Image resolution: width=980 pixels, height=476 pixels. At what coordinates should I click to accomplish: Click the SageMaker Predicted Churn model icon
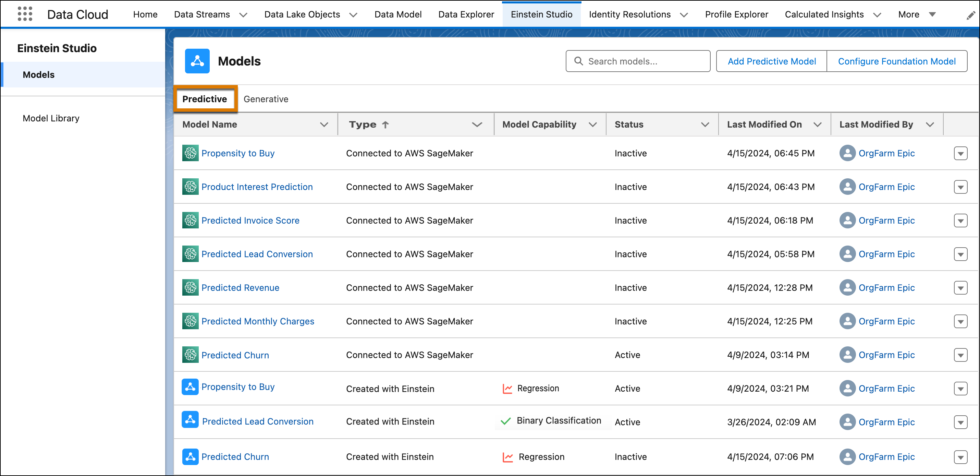coord(190,355)
